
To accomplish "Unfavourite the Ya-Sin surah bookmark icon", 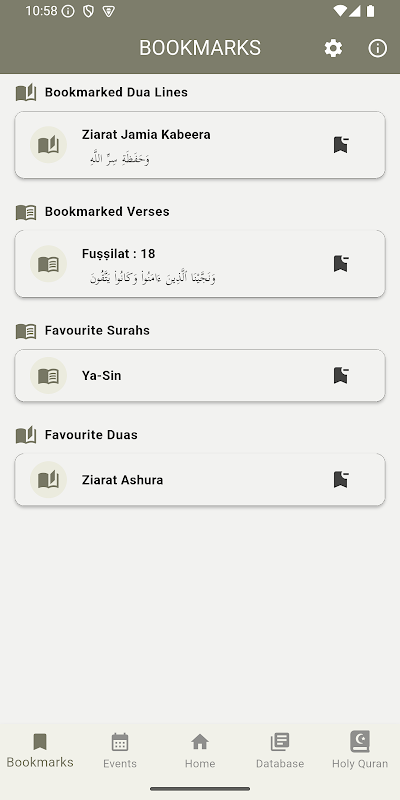I will click(x=341, y=376).
